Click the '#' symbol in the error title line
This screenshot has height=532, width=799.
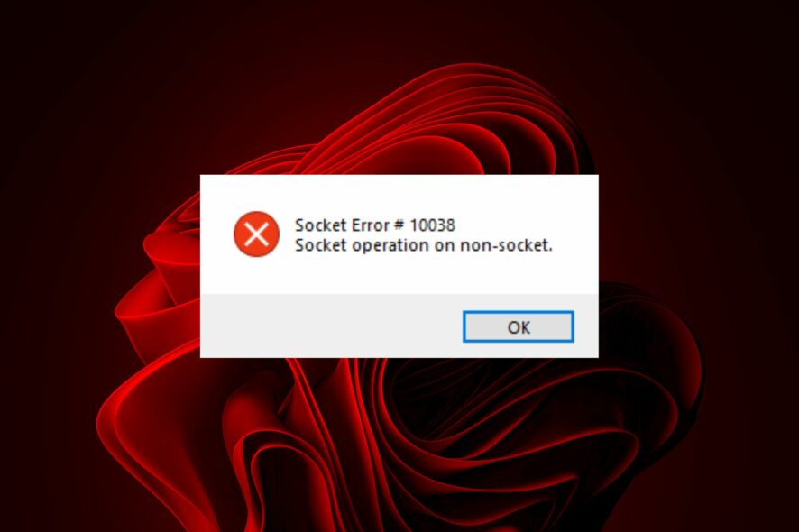tap(399, 225)
